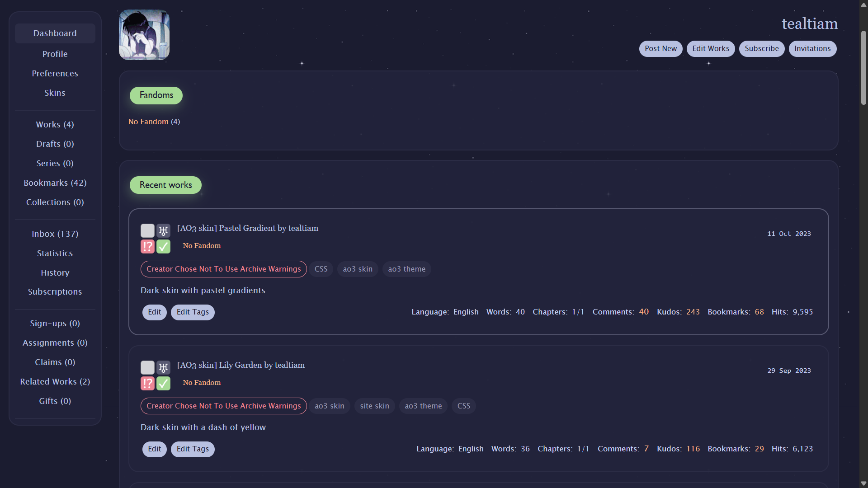Open the tealtiam profile avatar image

(x=144, y=35)
